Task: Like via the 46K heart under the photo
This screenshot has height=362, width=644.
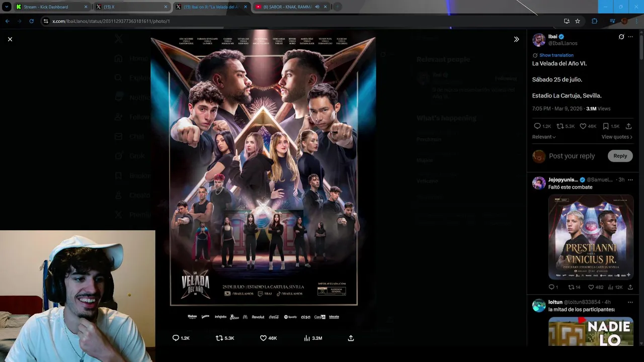Action: tap(268, 338)
